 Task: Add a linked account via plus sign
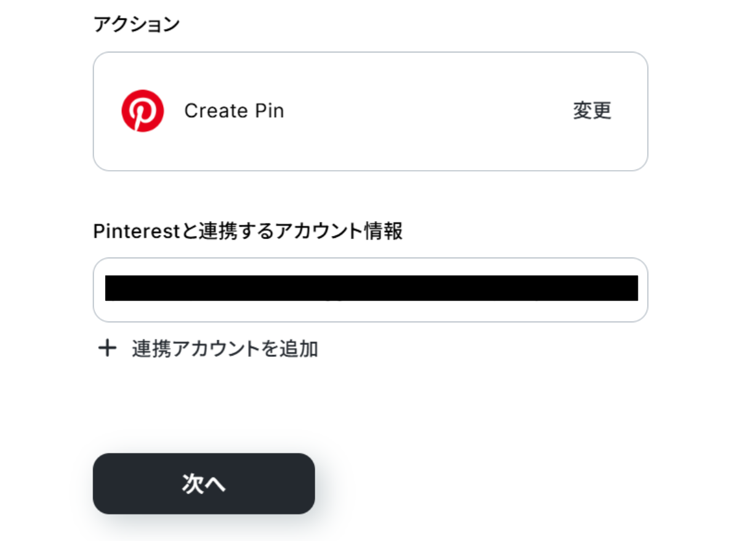click(107, 349)
